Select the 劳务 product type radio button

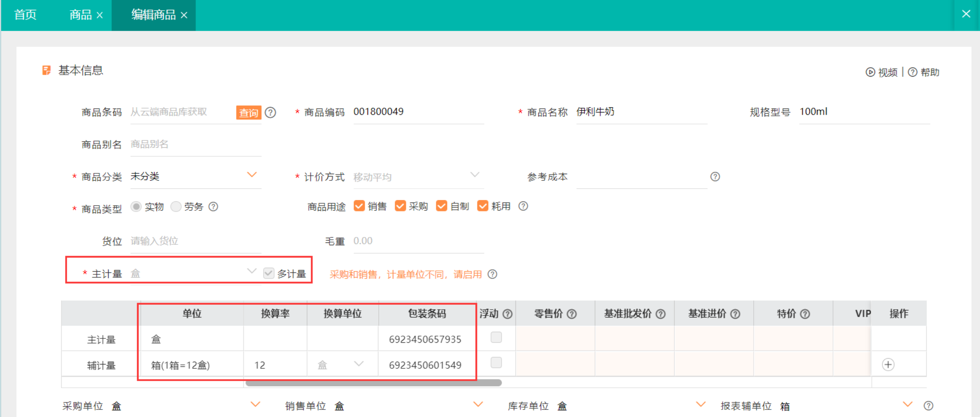tap(176, 207)
